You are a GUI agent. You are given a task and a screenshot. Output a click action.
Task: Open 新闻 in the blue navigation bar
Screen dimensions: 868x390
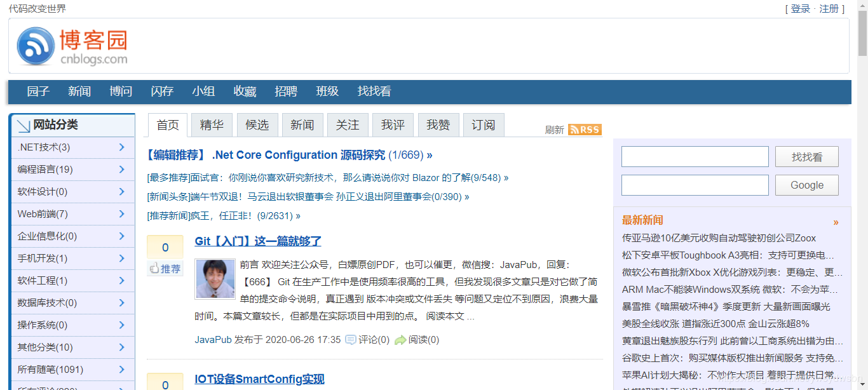tap(79, 91)
